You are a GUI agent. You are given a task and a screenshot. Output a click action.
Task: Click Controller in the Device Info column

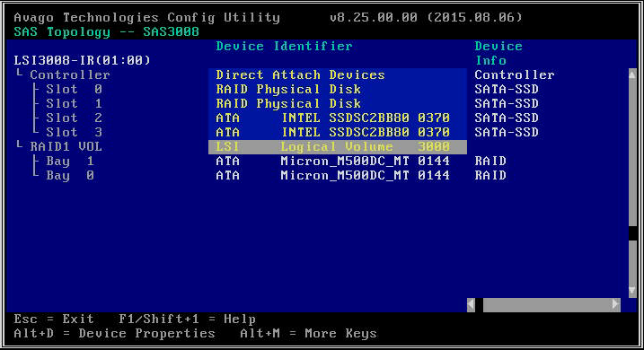tap(515, 75)
